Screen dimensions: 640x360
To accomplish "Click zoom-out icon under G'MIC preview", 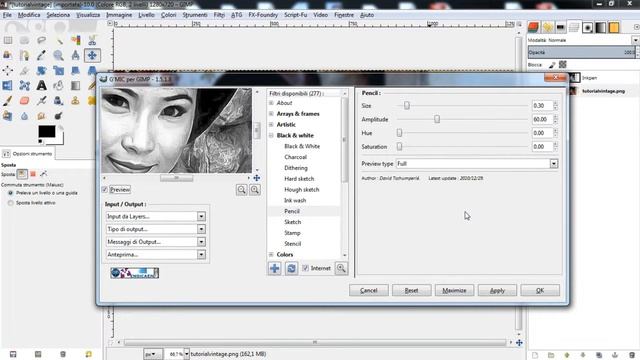I will [x=242, y=190].
